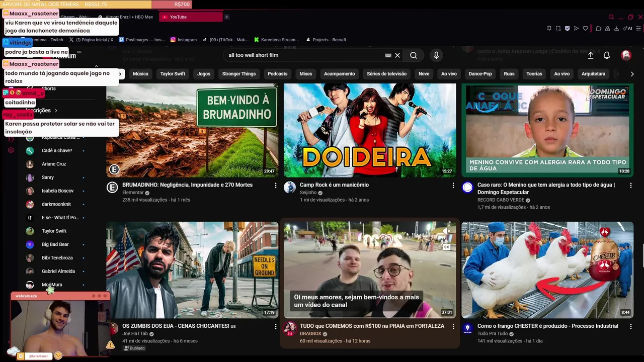Play the DOIDEIRA Camp Rock thumbnail
The image size is (644, 362).
370,130
